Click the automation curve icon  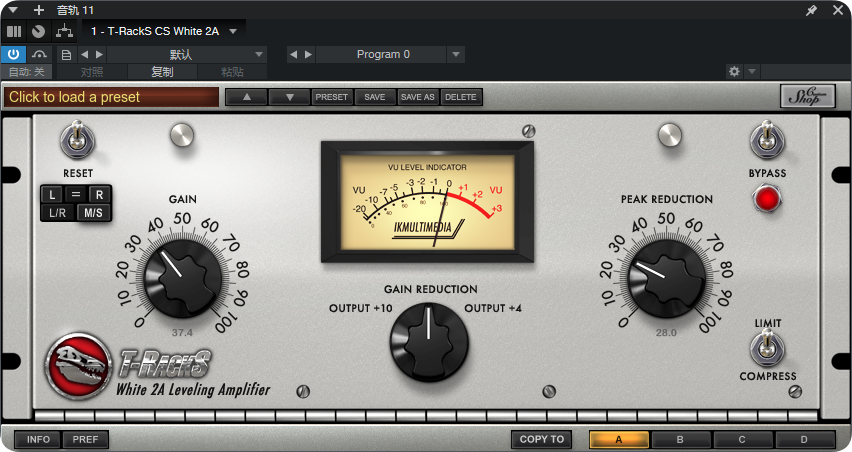[x=39, y=54]
